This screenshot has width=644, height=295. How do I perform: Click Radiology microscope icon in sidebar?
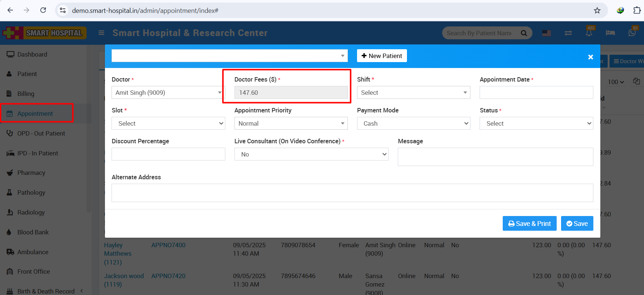(10, 212)
